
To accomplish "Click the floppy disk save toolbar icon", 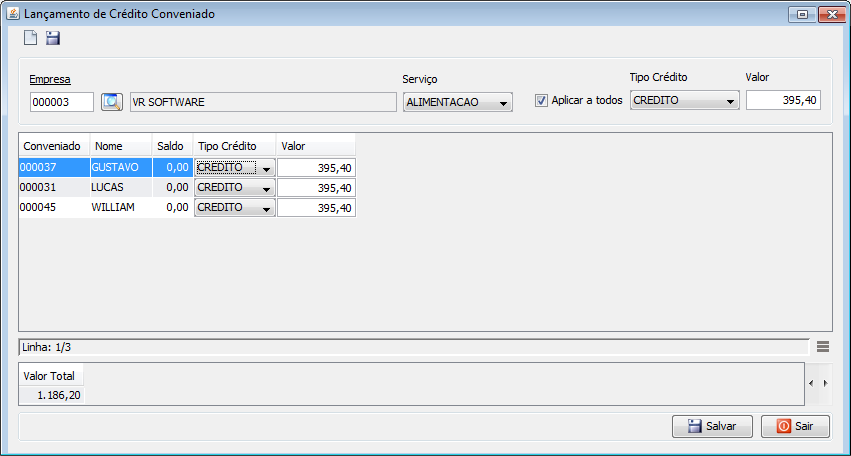I will pos(53,38).
